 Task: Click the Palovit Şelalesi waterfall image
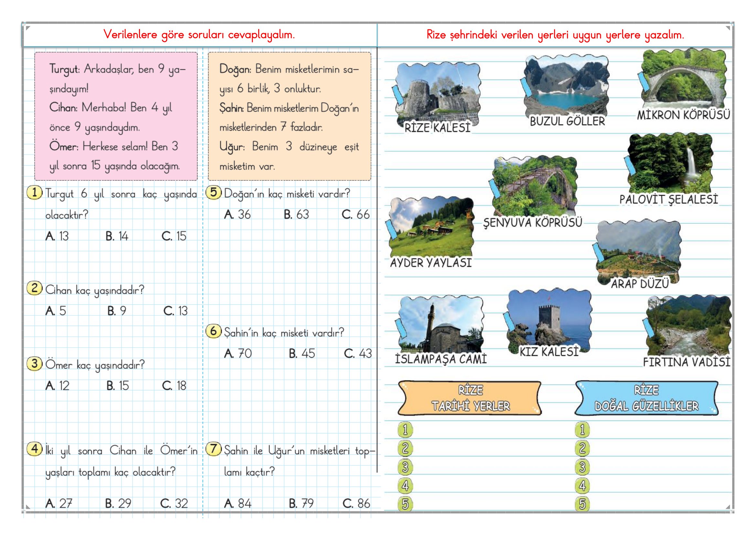670,163
